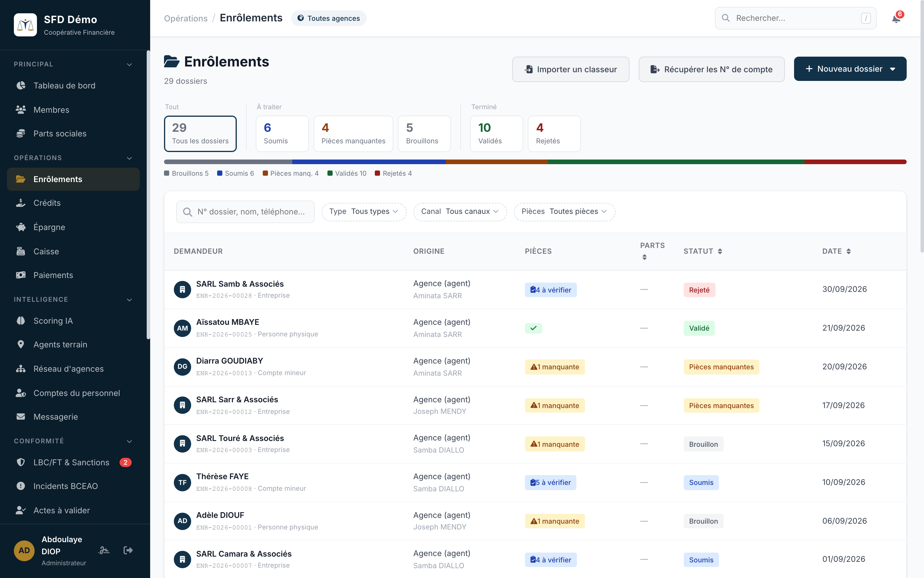Navigate to Caisse
The width and height of the screenshot is (924, 578).
(x=73, y=251)
